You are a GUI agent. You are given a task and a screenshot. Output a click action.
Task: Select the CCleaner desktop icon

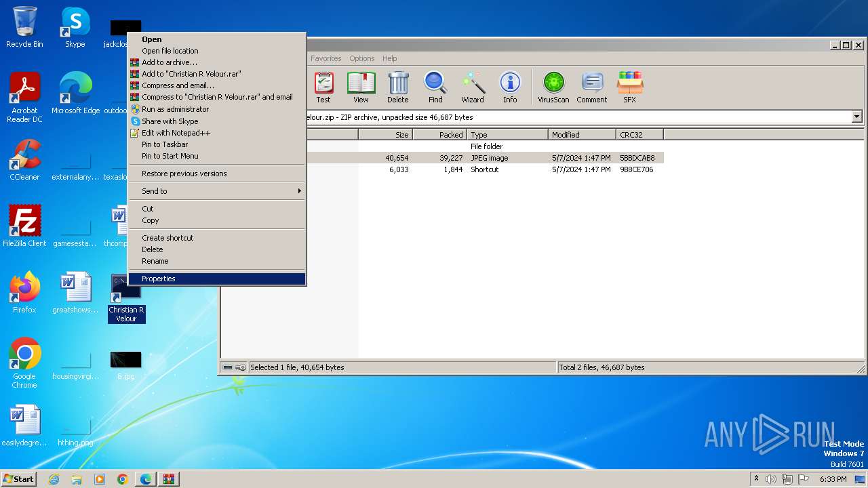(x=24, y=160)
